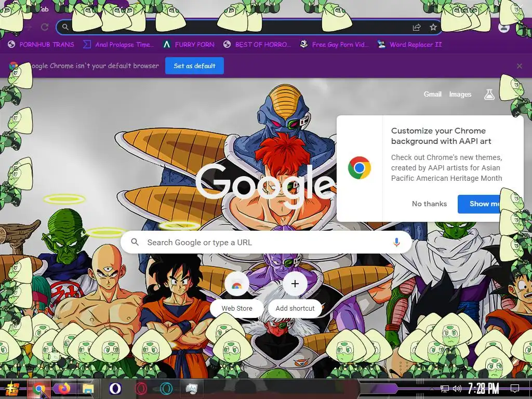Click the Chrome logo in promo card
Image resolution: width=532 pixels, height=399 pixels.
(x=360, y=168)
